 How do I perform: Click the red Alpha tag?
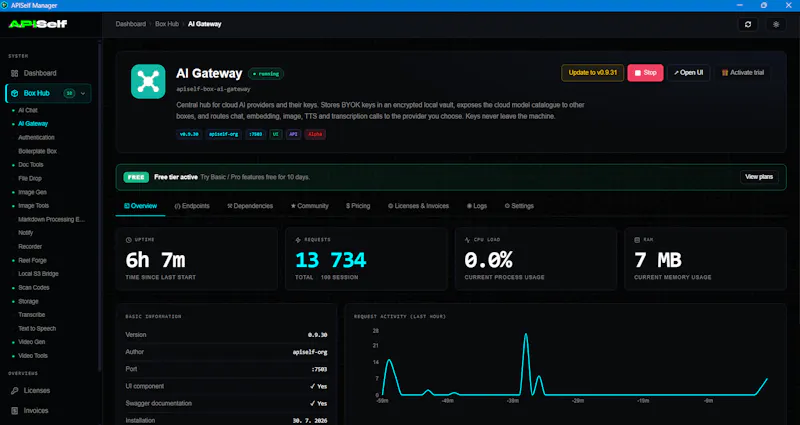point(315,134)
